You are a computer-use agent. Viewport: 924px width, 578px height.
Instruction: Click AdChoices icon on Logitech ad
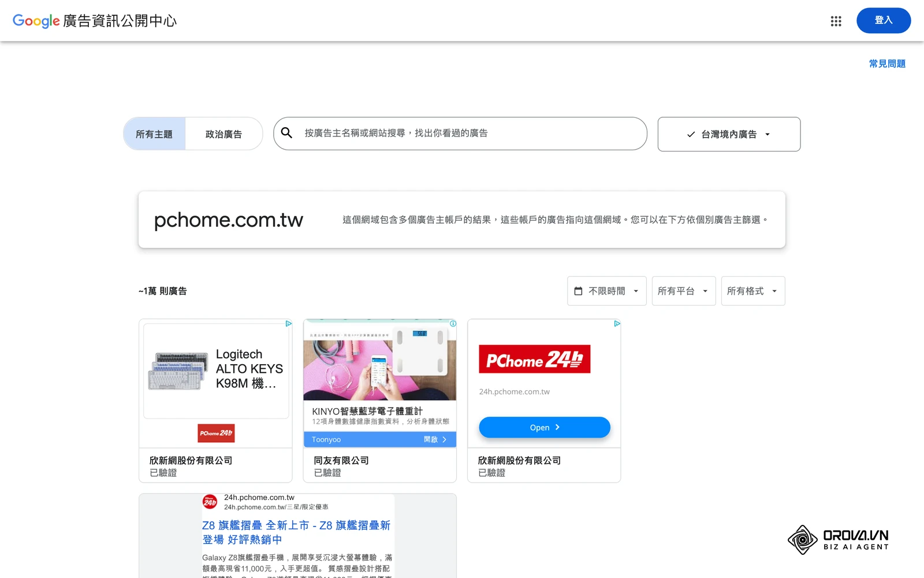(x=288, y=324)
